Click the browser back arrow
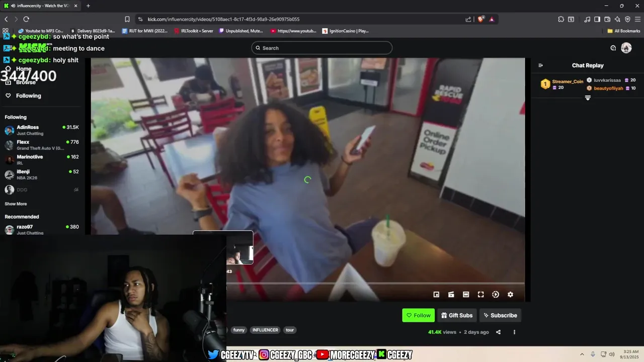Viewport: 644px width, 362px height. pyautogui.click(x=6, y=19)
